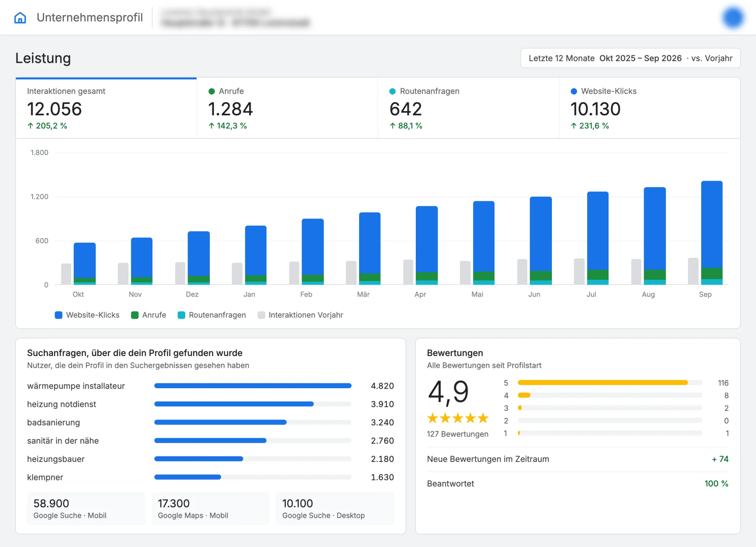Open the Unternehmensprofil title link
The width and height of the screenshot is (756, 547).
(90, 17)
